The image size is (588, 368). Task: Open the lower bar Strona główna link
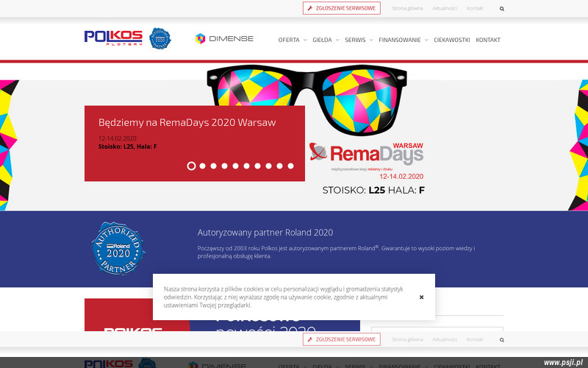click(x=407, y=339)
